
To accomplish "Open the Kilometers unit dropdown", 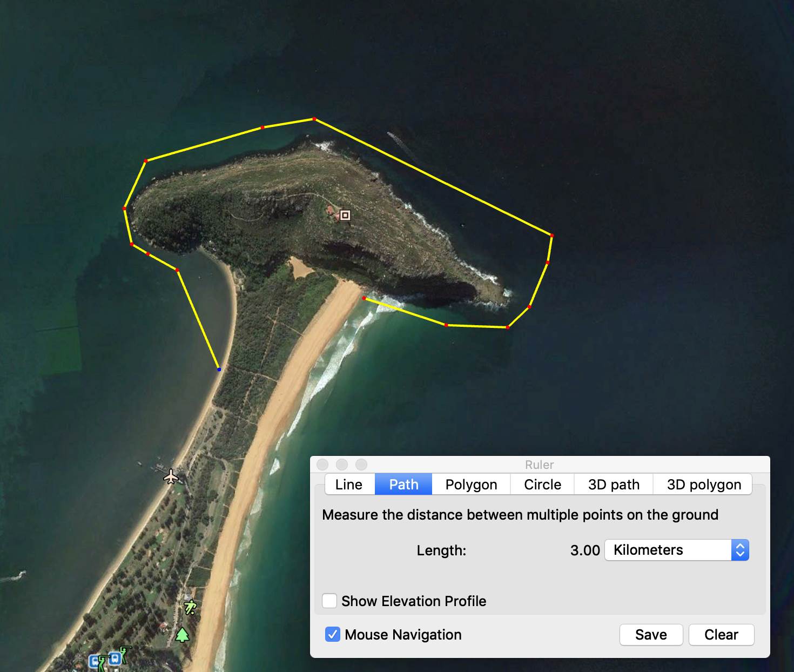I will (676, 550).
